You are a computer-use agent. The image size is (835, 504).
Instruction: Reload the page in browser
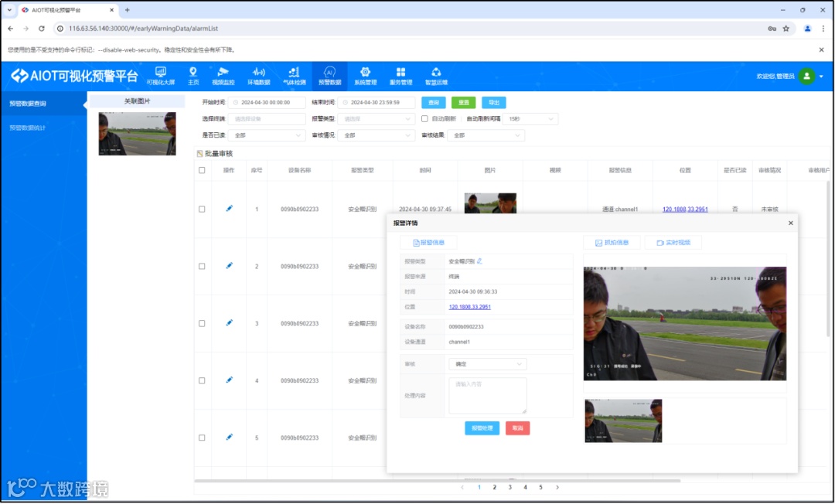tap(42, 29)
